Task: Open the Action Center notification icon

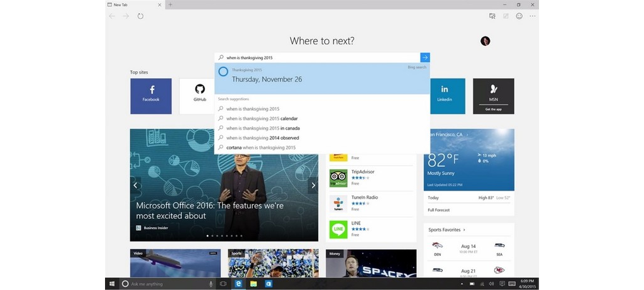Action: click(x=502, y=284)
